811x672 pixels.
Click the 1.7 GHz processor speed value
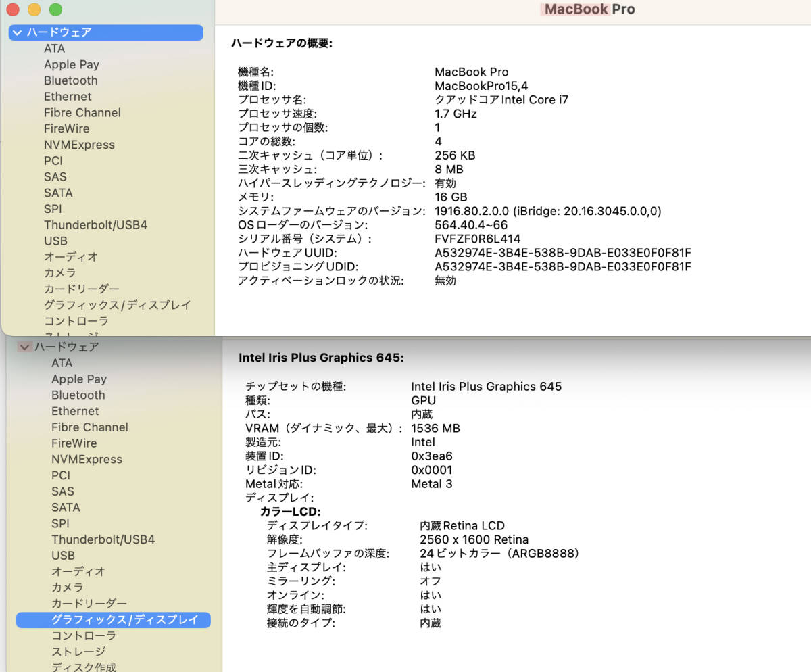(456, 114)
